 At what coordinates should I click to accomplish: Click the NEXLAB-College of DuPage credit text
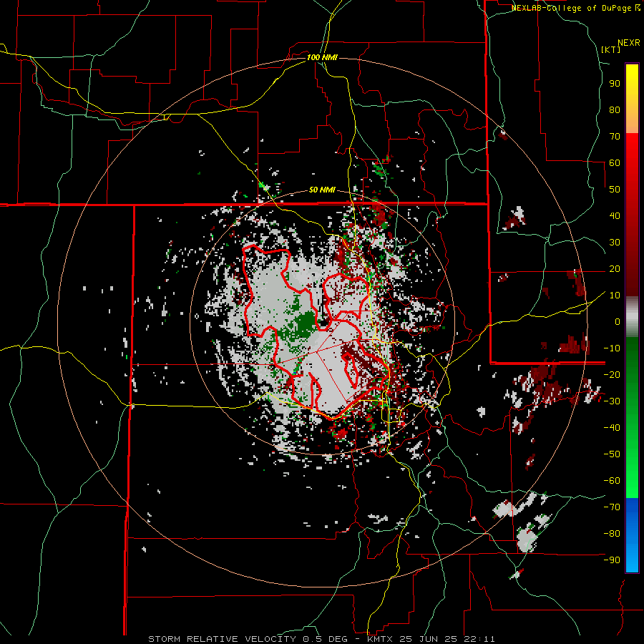[572, 8]
